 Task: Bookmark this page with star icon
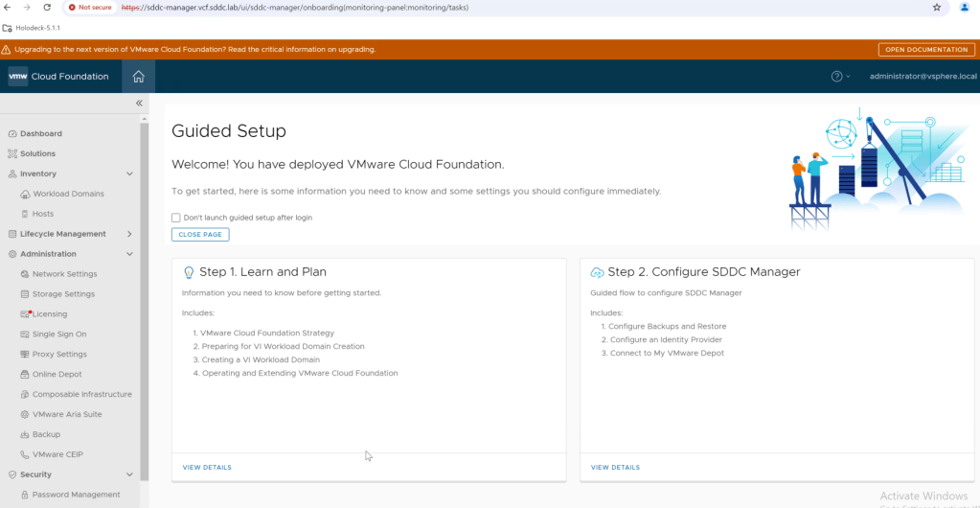(x=936, y=7)
